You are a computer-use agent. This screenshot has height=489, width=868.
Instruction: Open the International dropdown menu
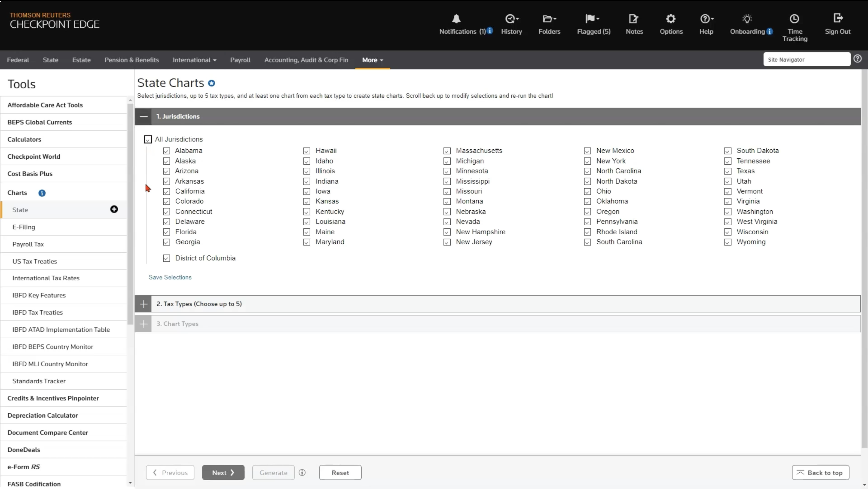[194, 60]
